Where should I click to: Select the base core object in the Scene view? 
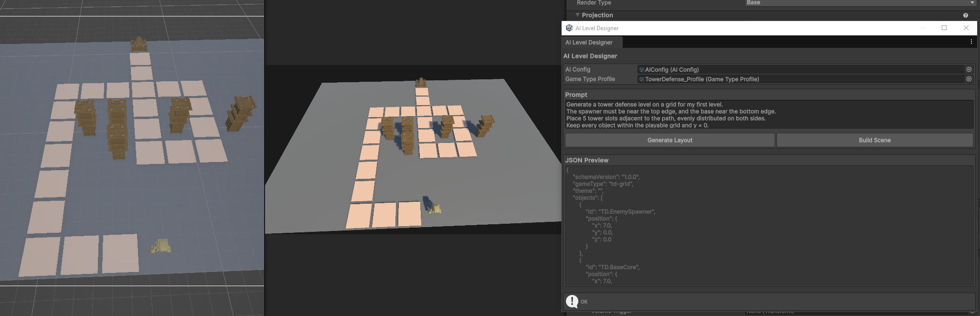[x=161, y=246]
